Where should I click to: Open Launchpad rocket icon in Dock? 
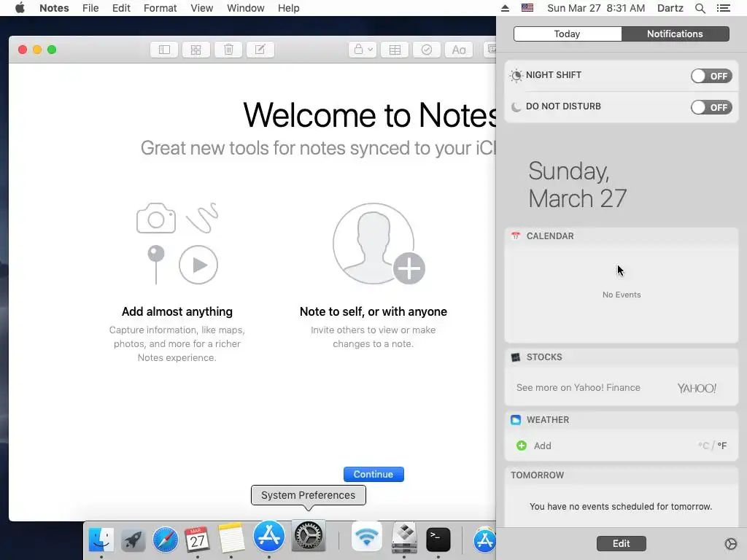coord(133,540)
